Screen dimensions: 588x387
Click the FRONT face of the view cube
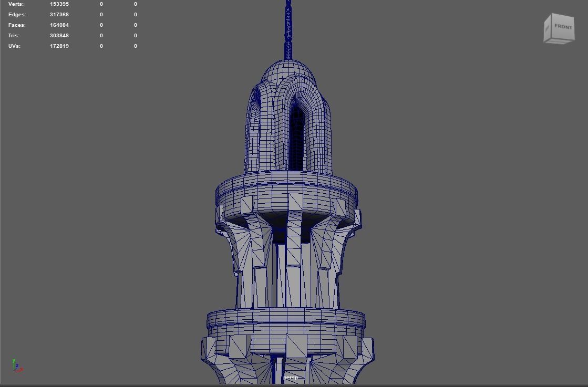[x=562, y=27]
